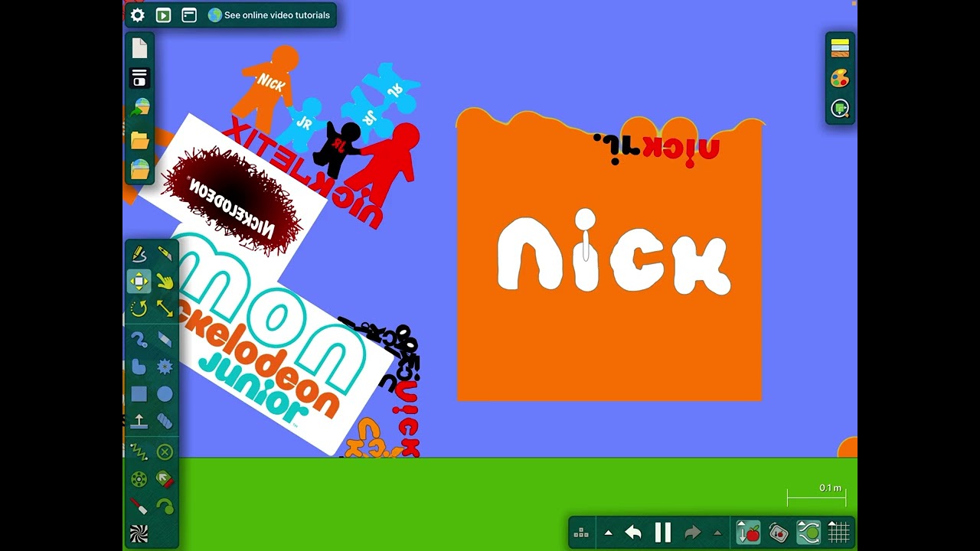Select the Spring tool
The width and height of the screenshot is (980, 551).
139,452
